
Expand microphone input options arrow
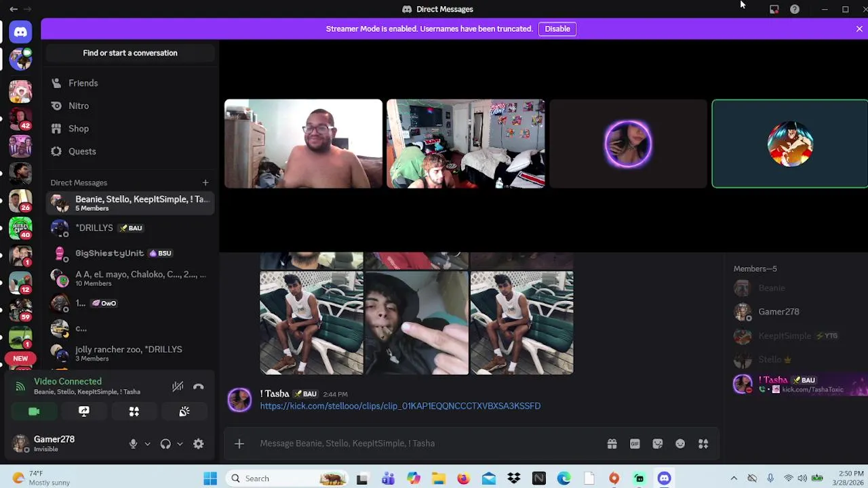[x=147, y=444]
